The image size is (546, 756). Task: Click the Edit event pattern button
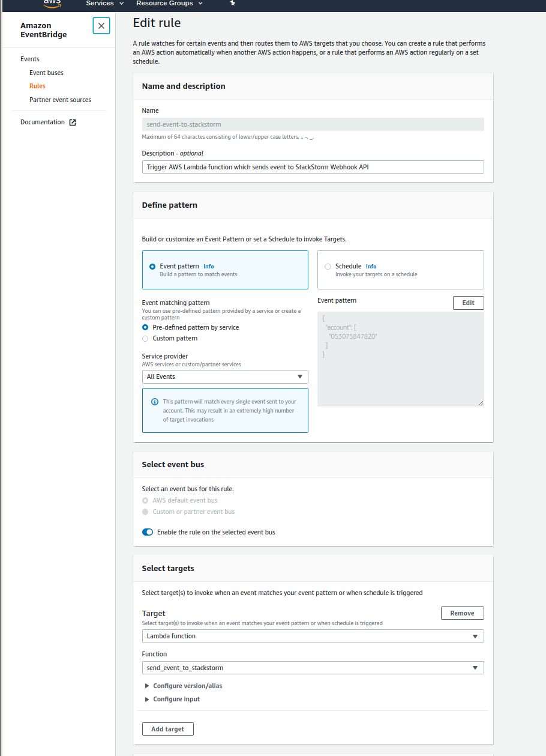pyautogui.click(x=468, y=303)
